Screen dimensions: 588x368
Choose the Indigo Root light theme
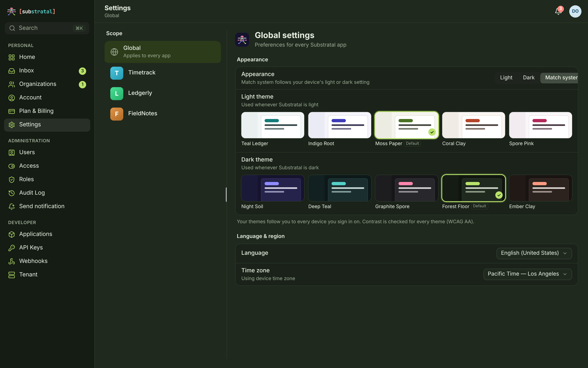(340, 125)
